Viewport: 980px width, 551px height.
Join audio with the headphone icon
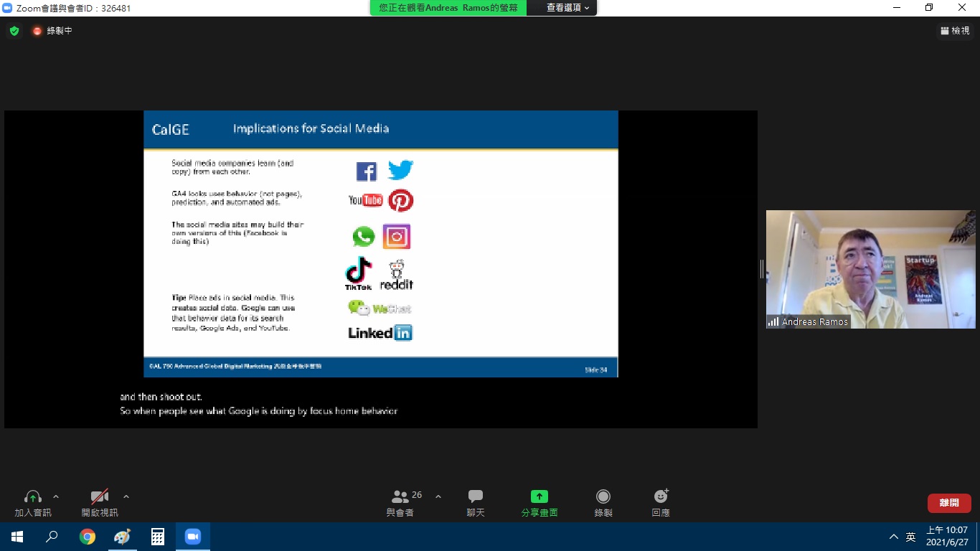click(33, 502)
